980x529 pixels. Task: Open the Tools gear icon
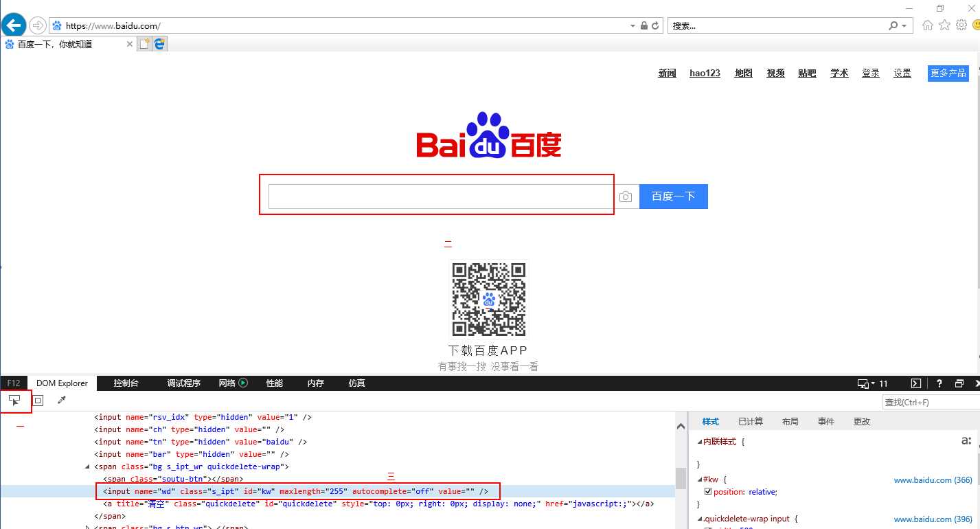click(x=961, y=25)
